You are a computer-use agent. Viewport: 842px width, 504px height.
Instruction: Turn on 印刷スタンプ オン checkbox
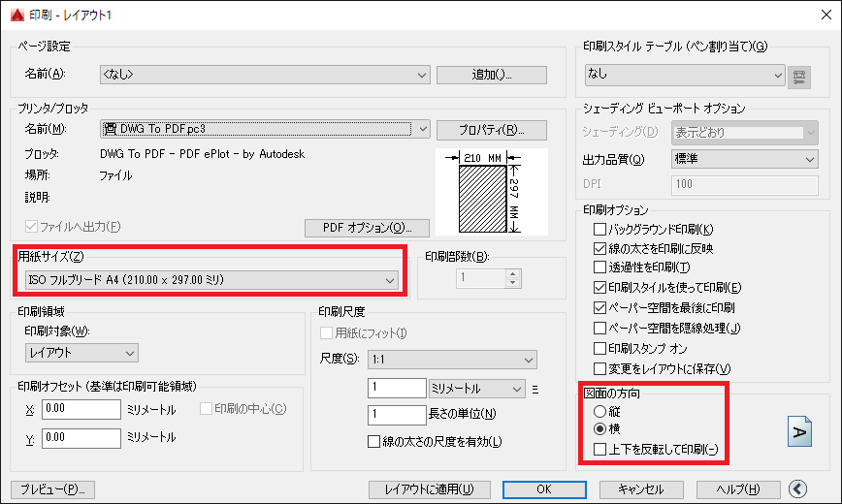tap(599, 348)
